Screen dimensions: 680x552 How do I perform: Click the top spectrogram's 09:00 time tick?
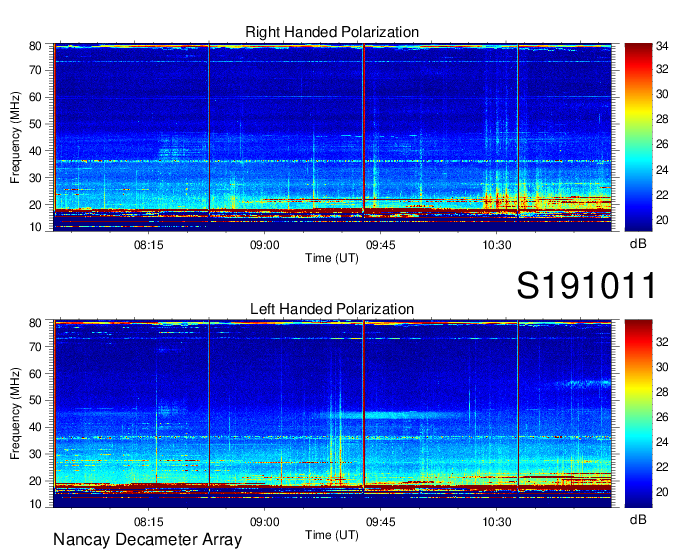pyautogui.click(x=265, y=245)
